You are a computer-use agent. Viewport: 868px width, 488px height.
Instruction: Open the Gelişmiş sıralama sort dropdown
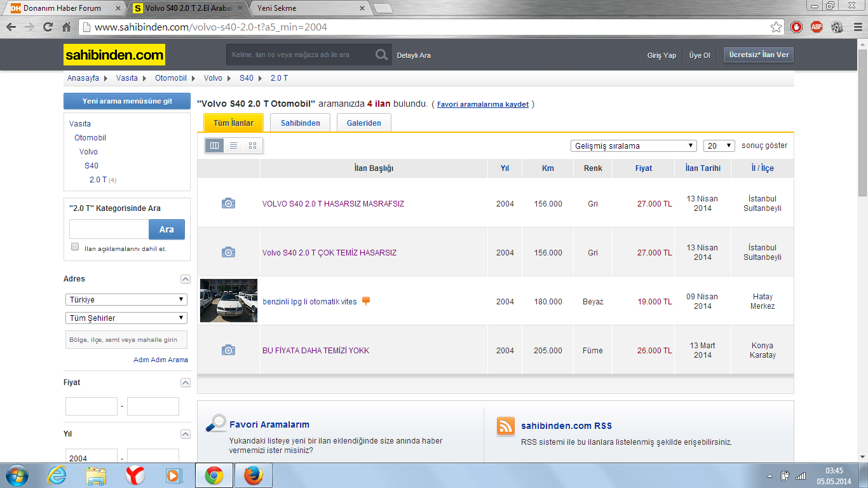(x=634, y=146)
